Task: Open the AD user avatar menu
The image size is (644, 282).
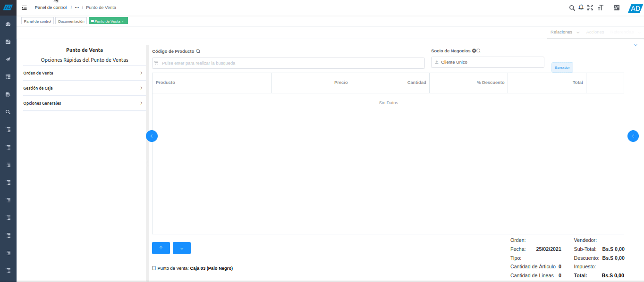Action: pos(634,8)
